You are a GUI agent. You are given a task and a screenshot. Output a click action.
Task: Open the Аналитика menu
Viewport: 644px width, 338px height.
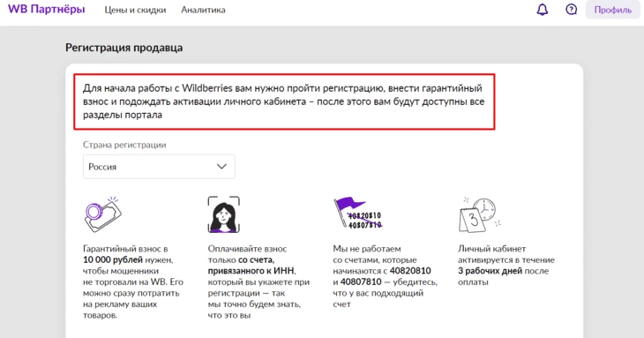point(203,10)
